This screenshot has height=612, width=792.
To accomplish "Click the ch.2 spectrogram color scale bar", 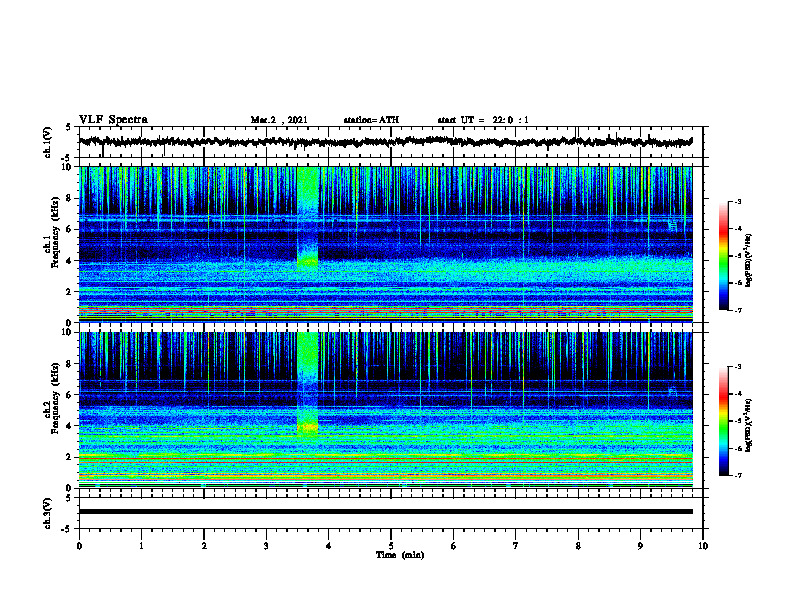I will coord(724,421).
